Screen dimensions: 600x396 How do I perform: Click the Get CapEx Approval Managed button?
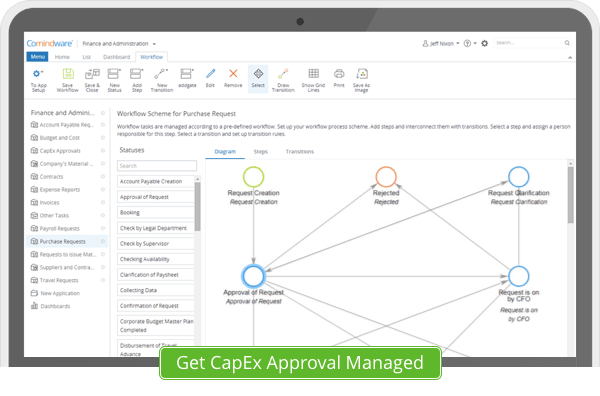click(300, 363)
